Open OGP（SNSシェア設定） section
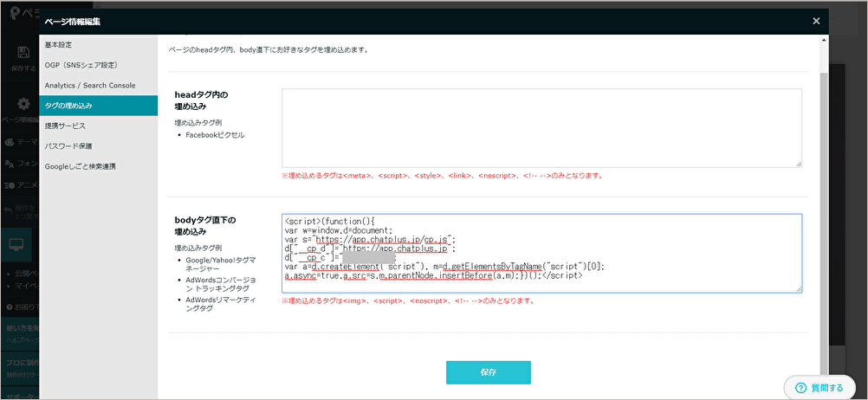The width and height of the screenshot is (868, 400). pyautogui.click(x=99, y=65)
